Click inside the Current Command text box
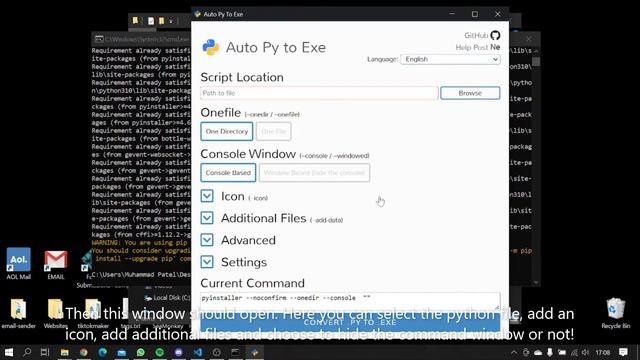 click(350, 301)
